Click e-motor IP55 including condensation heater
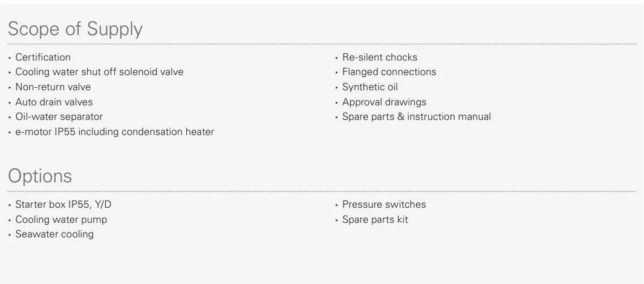The image size is (644, 284). 114,132
